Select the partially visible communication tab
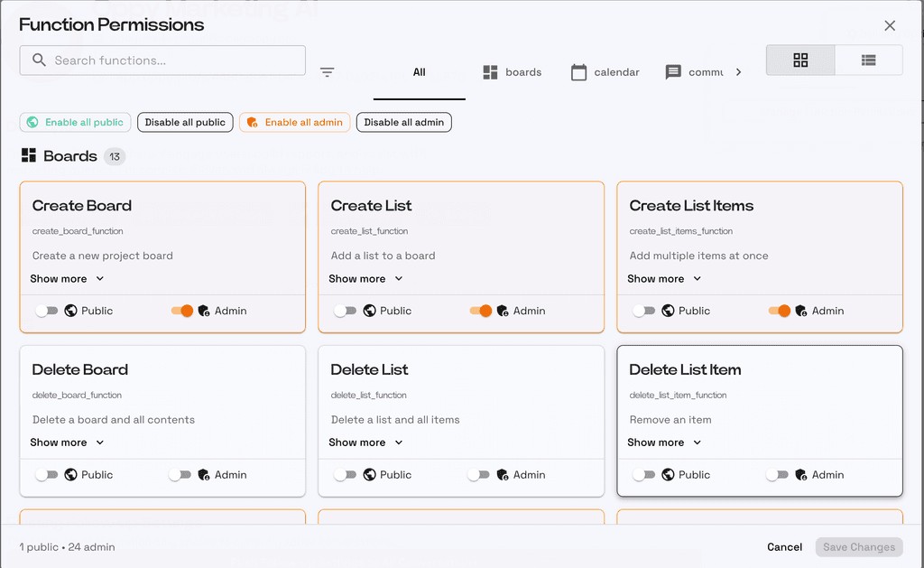This screenshot has width=924, height=568. [x=694, y=72]
